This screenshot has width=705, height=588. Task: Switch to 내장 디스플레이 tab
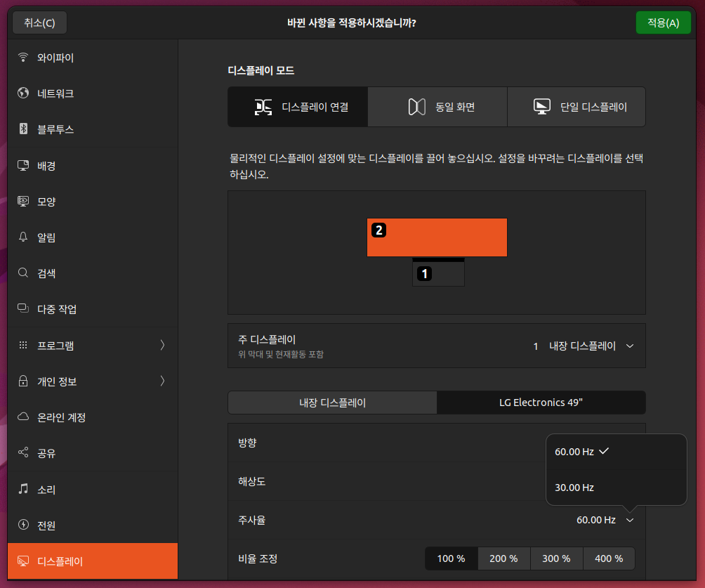pyautogui.click(x=333, y=403)
